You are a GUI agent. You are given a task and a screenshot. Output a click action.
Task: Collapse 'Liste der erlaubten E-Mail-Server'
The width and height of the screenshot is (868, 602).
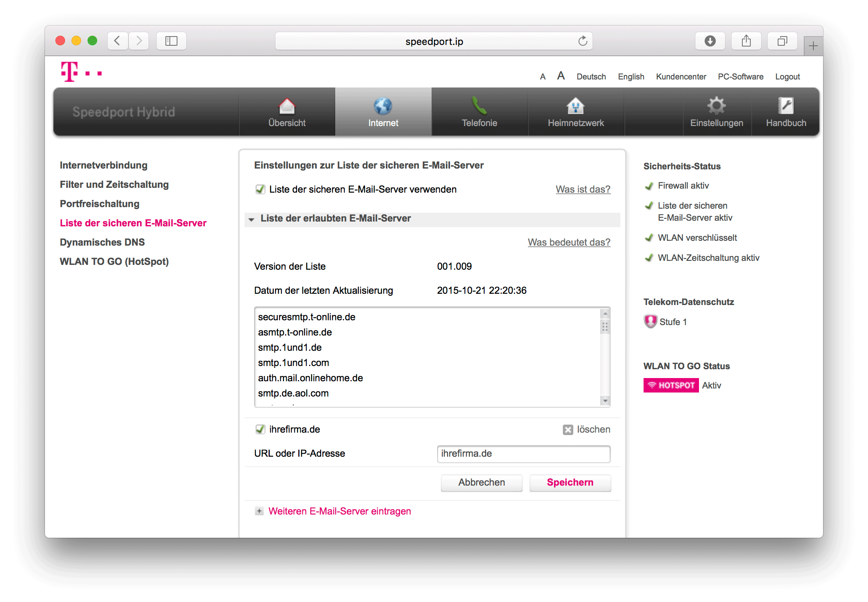[x=252, y=220]
